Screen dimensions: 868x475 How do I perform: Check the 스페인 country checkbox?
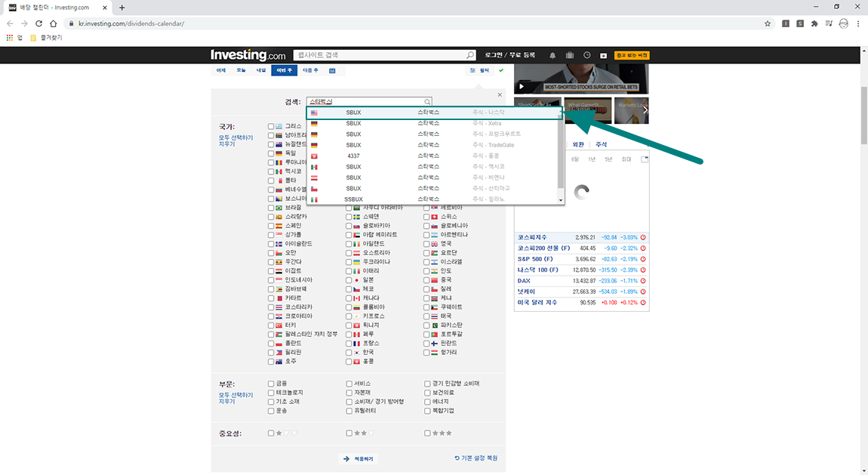pyautogui.click(x=271, y=226)
